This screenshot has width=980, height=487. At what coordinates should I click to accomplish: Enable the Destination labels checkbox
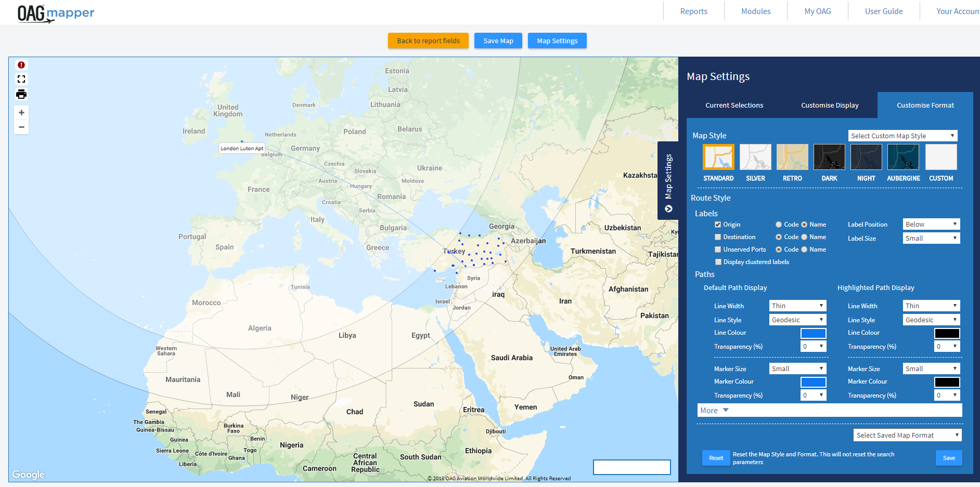(718, 237)
